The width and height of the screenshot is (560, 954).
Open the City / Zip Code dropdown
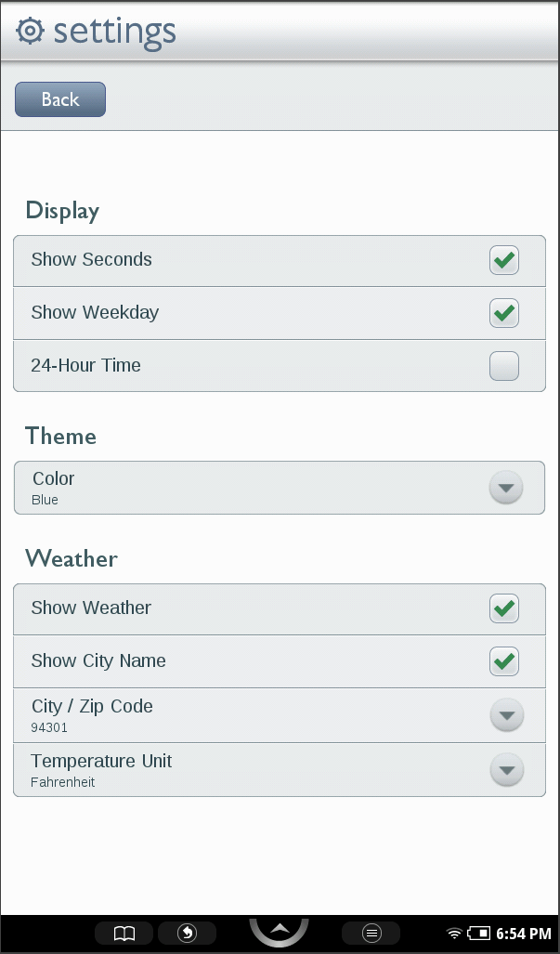coord(506,715)
